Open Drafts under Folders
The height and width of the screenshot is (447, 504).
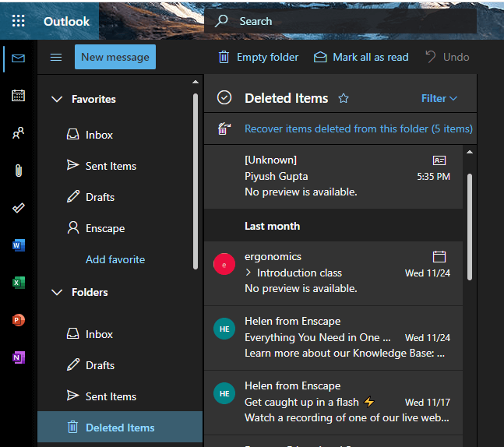click(120, 365)
